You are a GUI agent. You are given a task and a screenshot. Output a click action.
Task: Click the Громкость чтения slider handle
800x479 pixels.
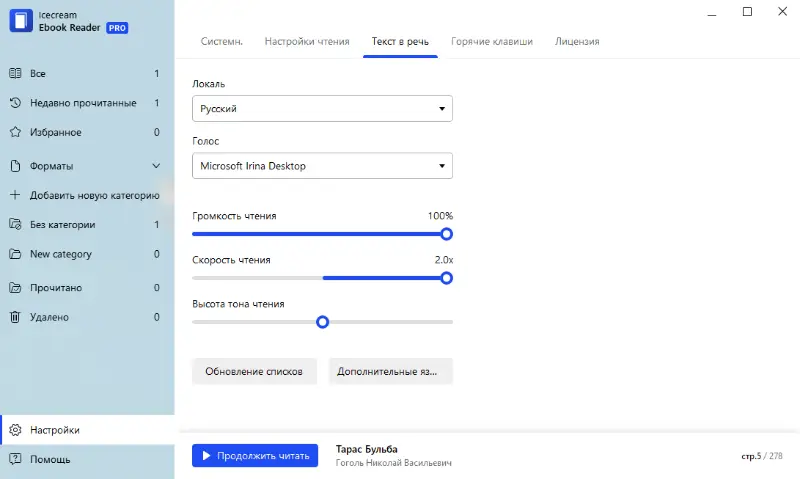click(x=446, y=234)
